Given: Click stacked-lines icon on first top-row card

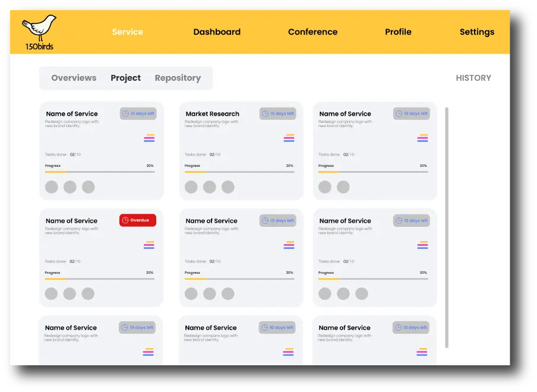Looking at the screenshot, I should click(x=149, y=138).
